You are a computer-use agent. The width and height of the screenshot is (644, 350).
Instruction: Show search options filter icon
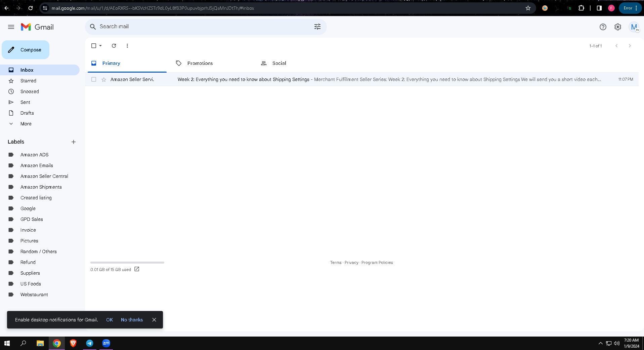[x=317, y=27]
